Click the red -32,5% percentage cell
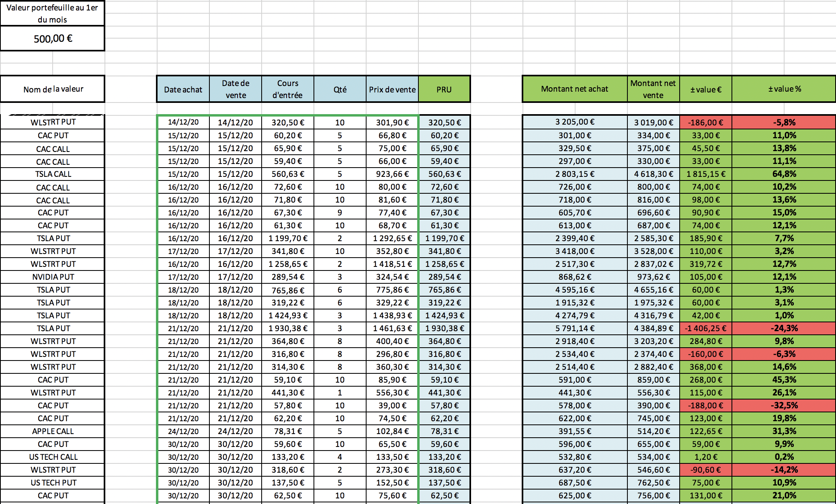 [x=784, y=406]
